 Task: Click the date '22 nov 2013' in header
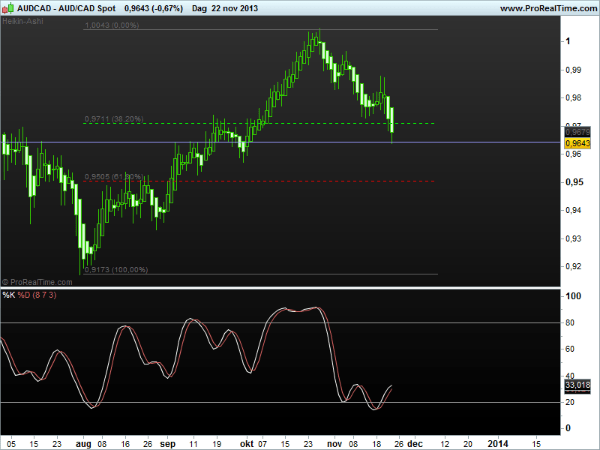(x=235, y=8)
